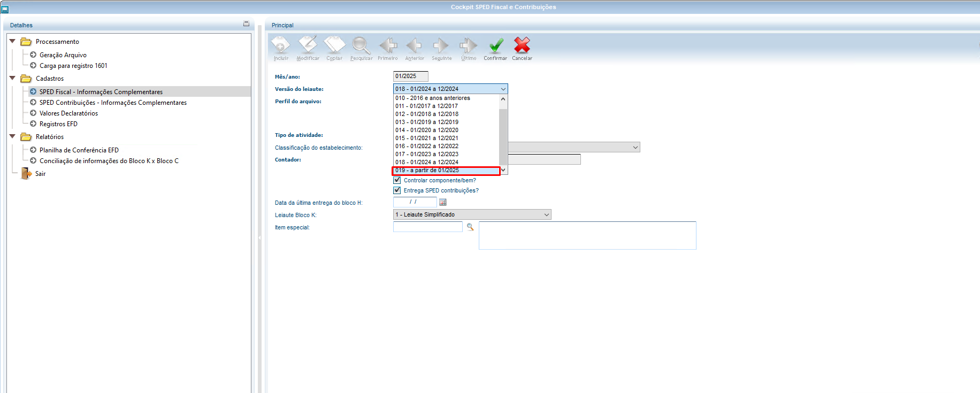The height and width of the screenshot is (393, 980).
Task: Open Conciliação Bloco K x Bloco C report
Action: click(x=109, y=161)
